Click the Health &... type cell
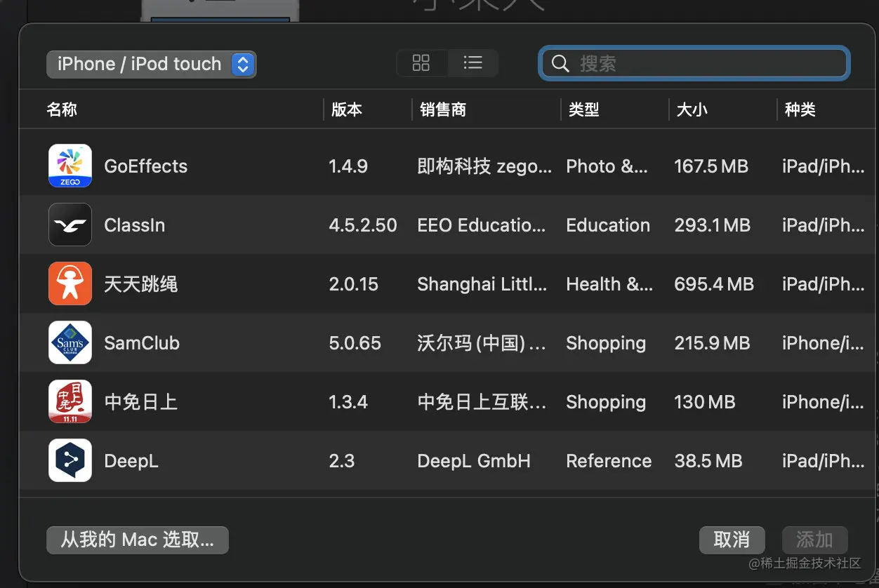 click(x=609, y=284)
